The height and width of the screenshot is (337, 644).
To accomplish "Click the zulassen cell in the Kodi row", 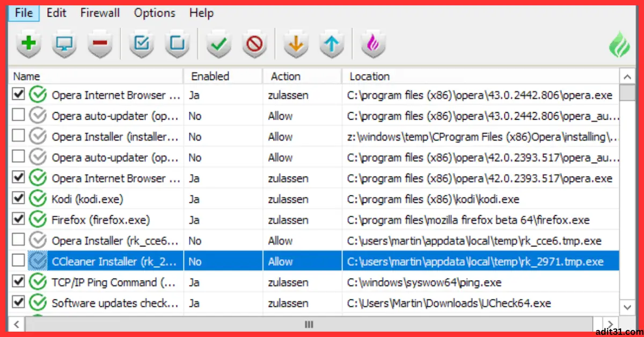I will (288, 199).
